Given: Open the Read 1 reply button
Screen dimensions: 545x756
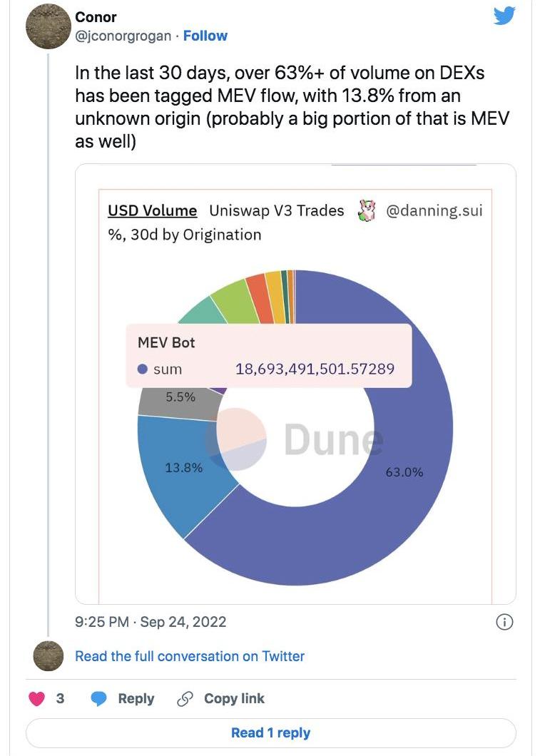Looking at the screenshot, I should pos(270,732).
